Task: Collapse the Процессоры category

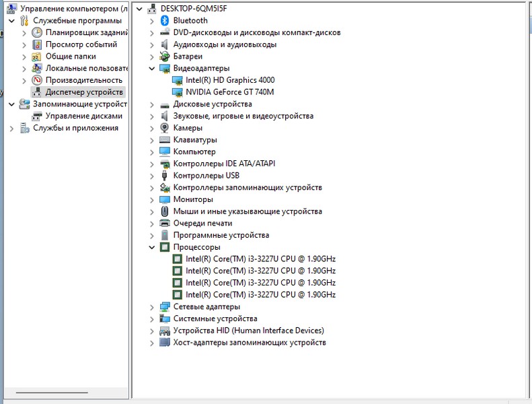Action: pyautogui.click(x=153, y=248)
